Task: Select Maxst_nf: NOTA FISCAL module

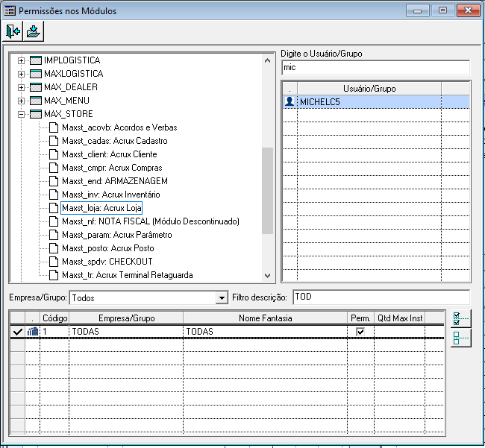Action: tap(151, 221)
